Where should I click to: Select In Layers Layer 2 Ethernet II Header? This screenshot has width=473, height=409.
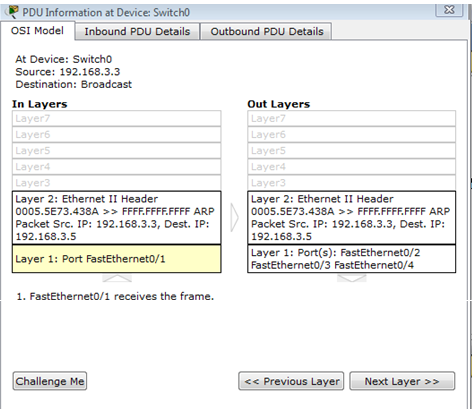(x=117, y=218)
